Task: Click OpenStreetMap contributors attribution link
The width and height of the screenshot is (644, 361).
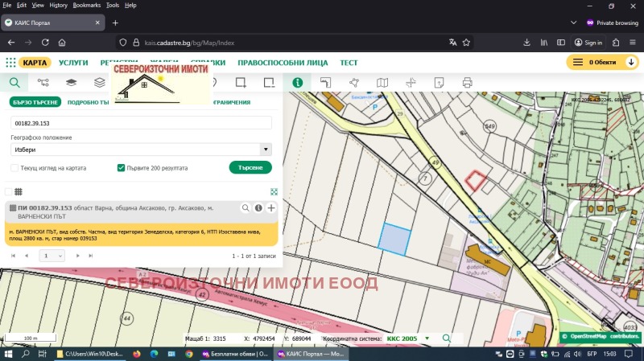Action: pos(601,336)
